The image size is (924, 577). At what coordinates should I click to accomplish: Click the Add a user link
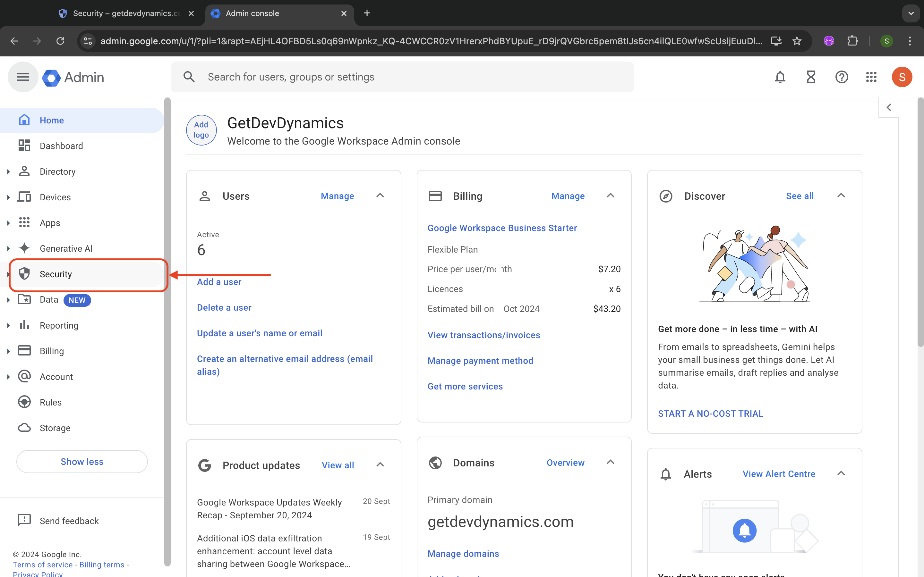pos(219,282)
